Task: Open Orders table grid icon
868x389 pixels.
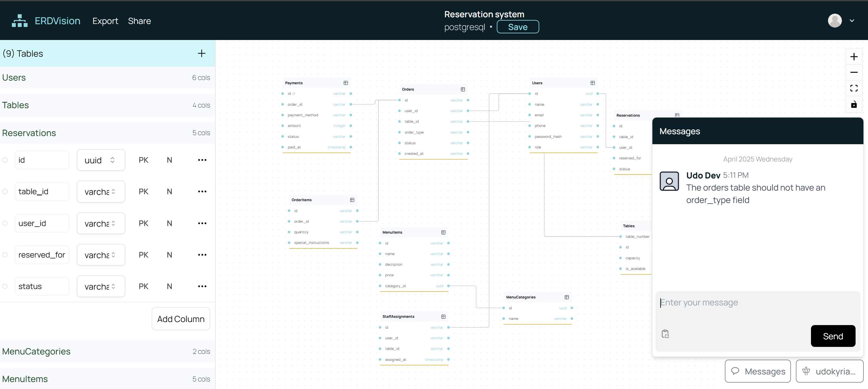Action: tap(463, 89)
